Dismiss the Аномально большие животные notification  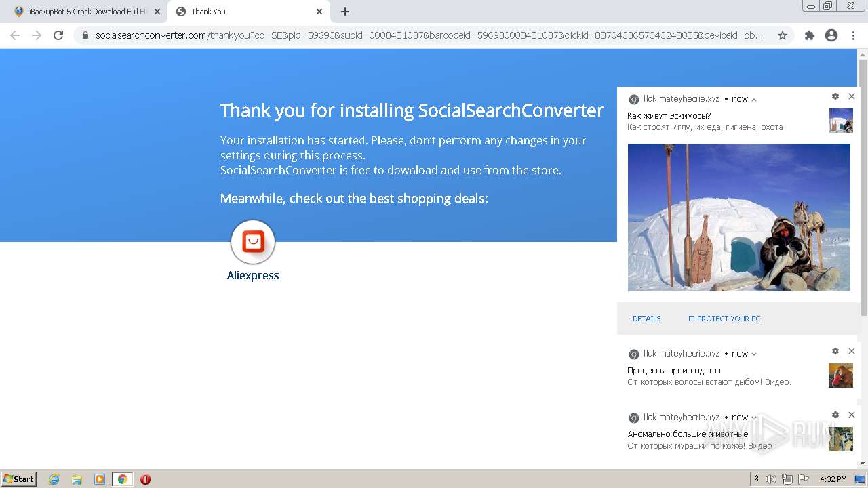click(852, 415)
